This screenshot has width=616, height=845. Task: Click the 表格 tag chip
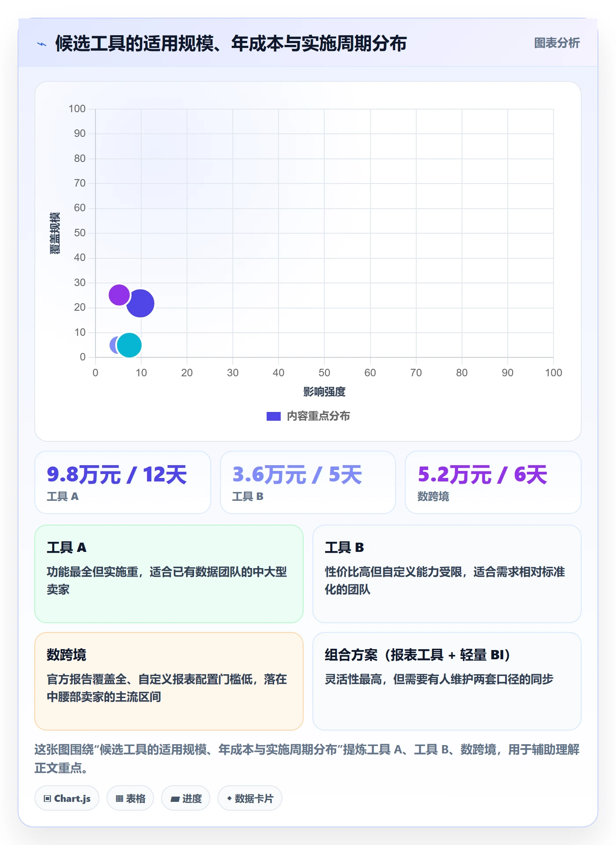coord(130,798)
